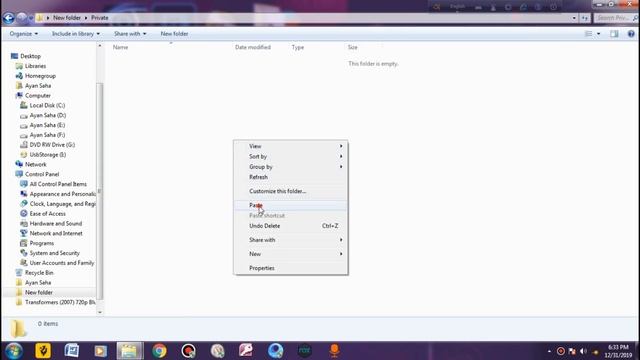Click the taskbar clock showing 6:33 PM

coord(618,351)
